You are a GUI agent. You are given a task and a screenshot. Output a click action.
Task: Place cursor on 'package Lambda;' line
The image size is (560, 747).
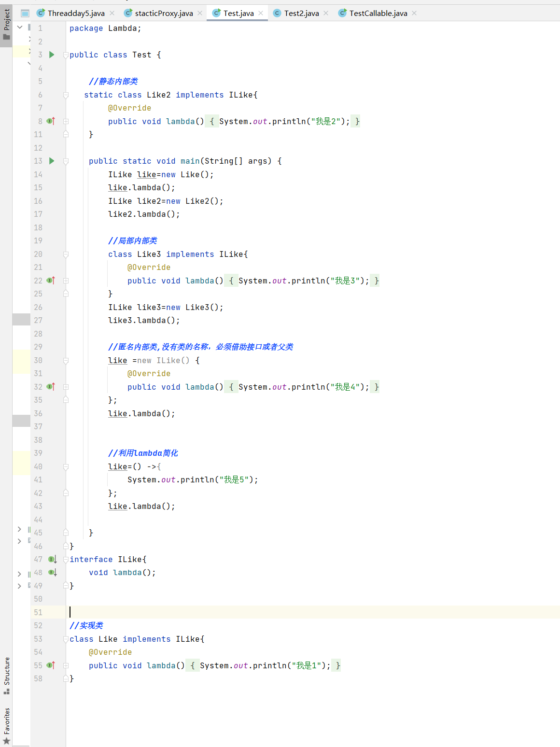(105, 28)
